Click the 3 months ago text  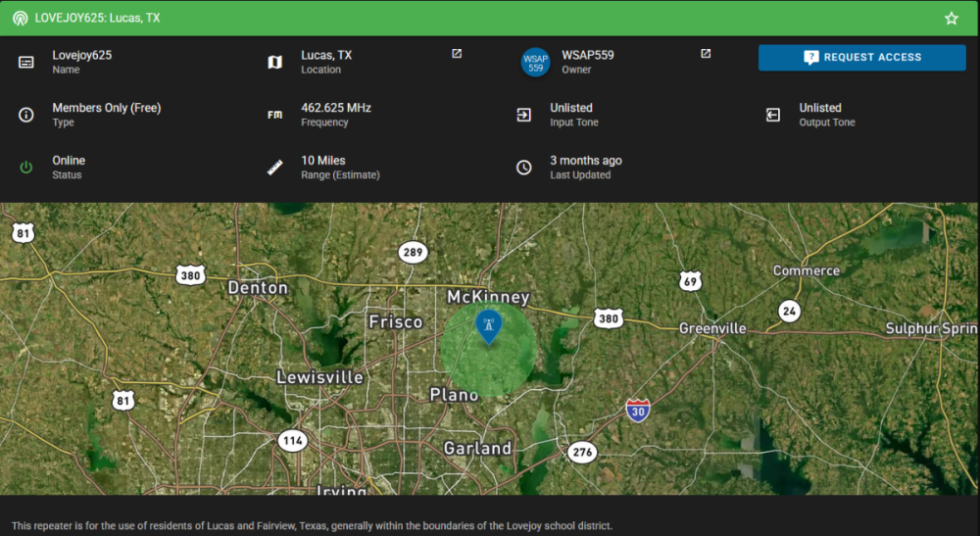click(x=586, y=160)
